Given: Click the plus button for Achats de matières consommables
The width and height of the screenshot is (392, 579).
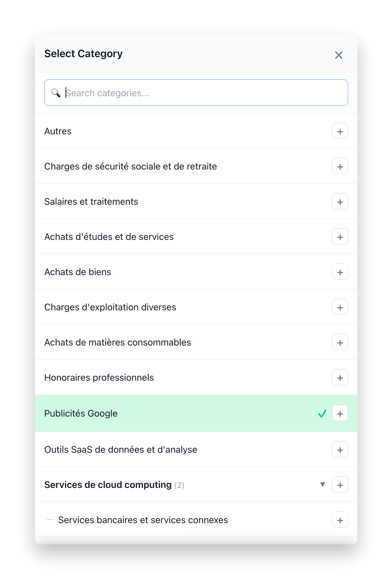Looking at the screenshot, I should (340, 342).
